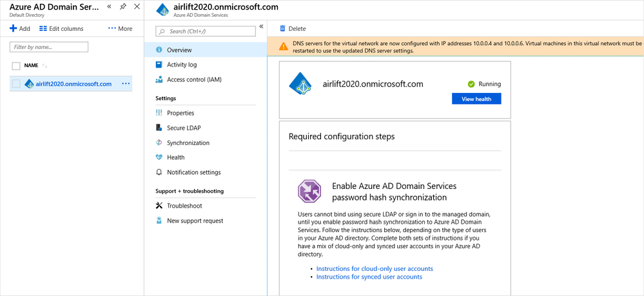This screenshot has width=644, height=296.
Task: Click the Secure LDAP icon
Action: point(159,128)
